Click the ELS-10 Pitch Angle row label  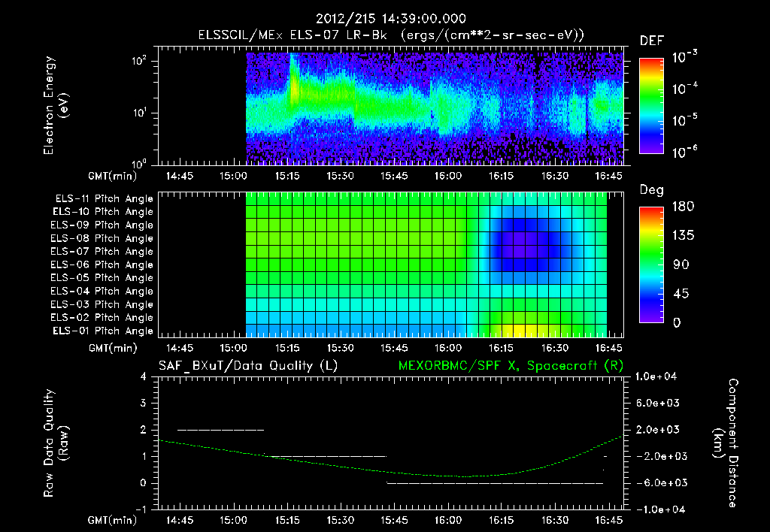(x=103, y=212)
